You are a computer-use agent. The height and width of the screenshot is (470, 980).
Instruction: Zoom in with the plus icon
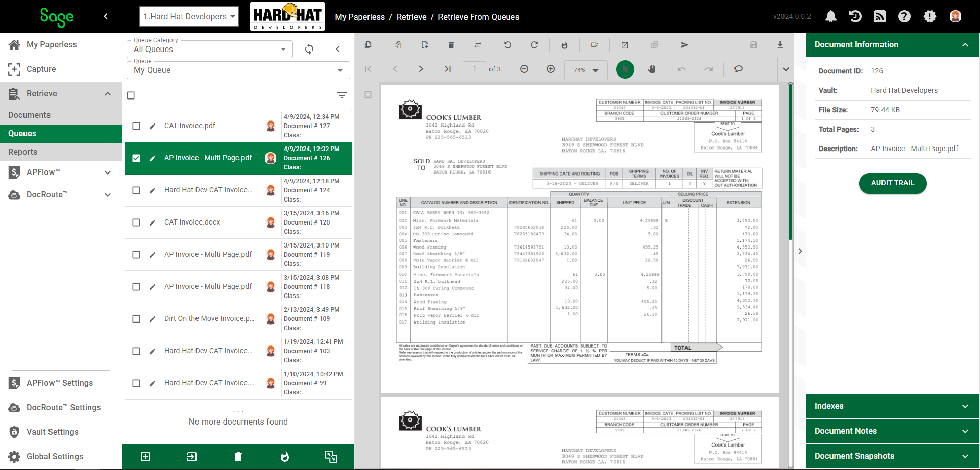551,69
